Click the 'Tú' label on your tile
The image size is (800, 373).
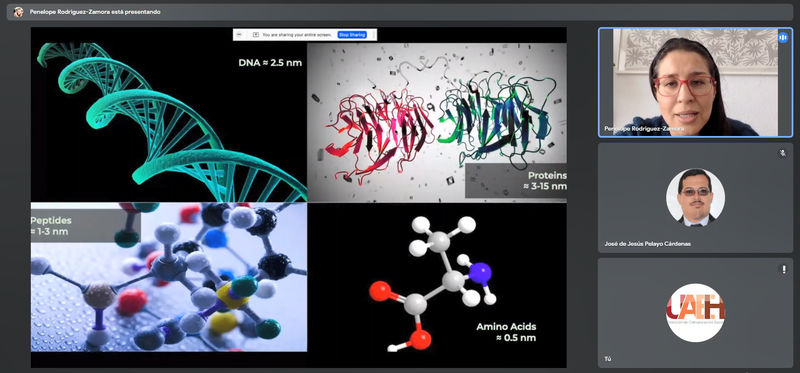coord(607,359)
